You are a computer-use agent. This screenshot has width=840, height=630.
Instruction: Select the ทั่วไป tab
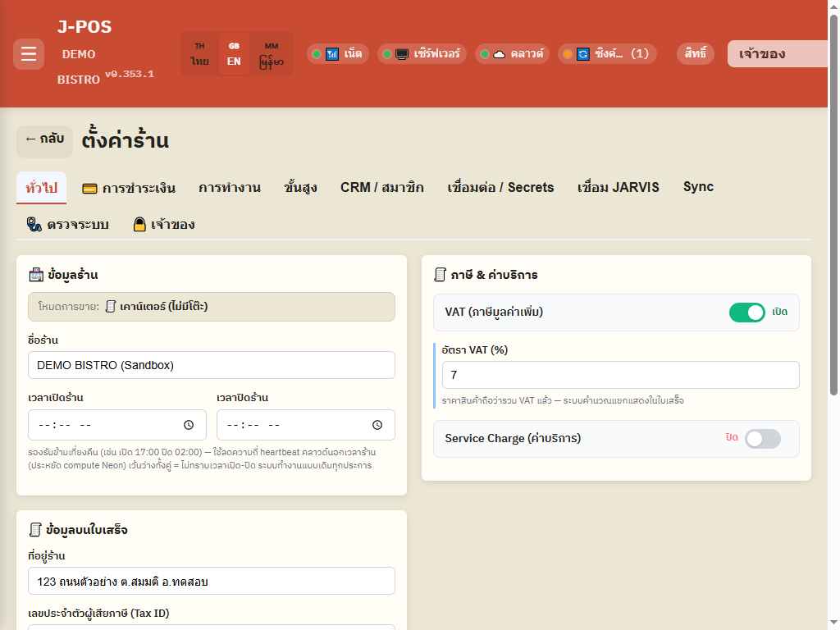click(41, 188)
